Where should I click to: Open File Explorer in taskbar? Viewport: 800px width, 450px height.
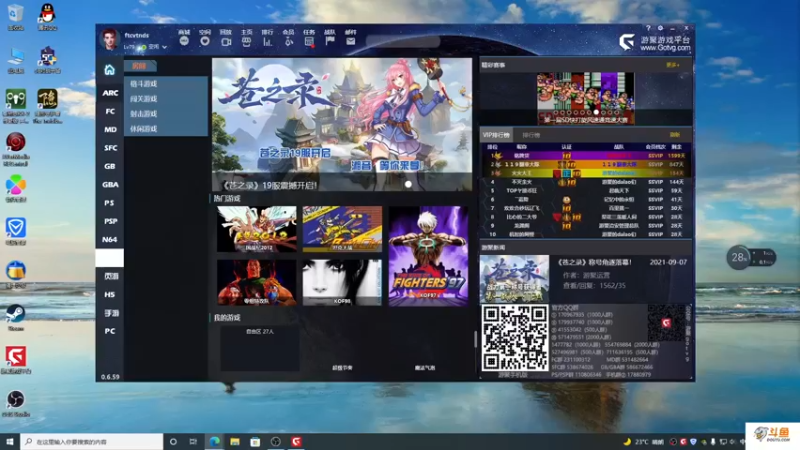pyautogui.click(x=235, y=441)
